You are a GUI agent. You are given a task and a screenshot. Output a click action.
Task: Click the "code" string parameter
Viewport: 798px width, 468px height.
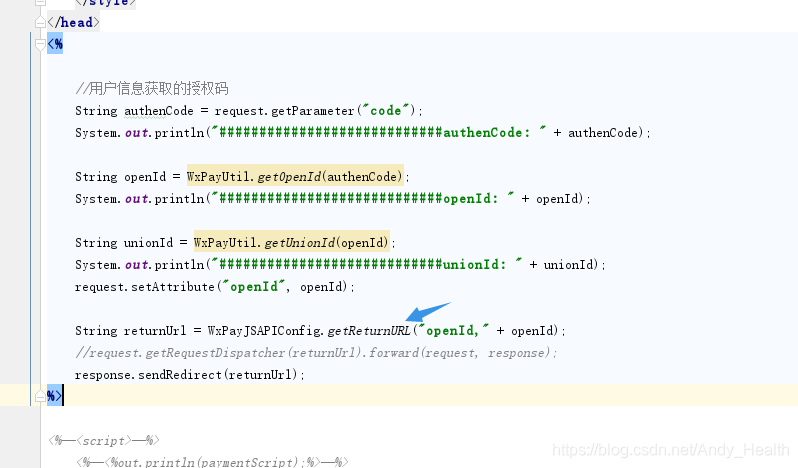coord(386,110)
